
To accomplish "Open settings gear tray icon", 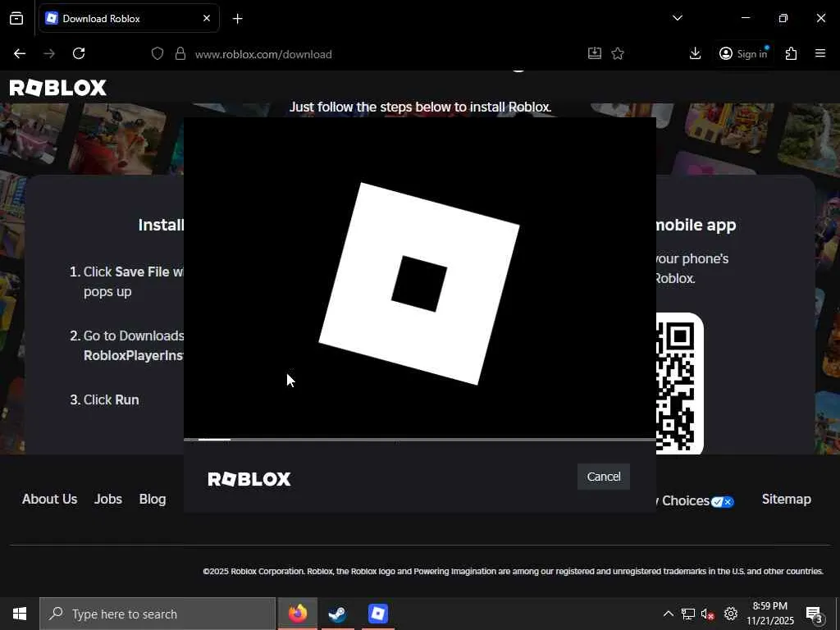I will pos(731,614).
